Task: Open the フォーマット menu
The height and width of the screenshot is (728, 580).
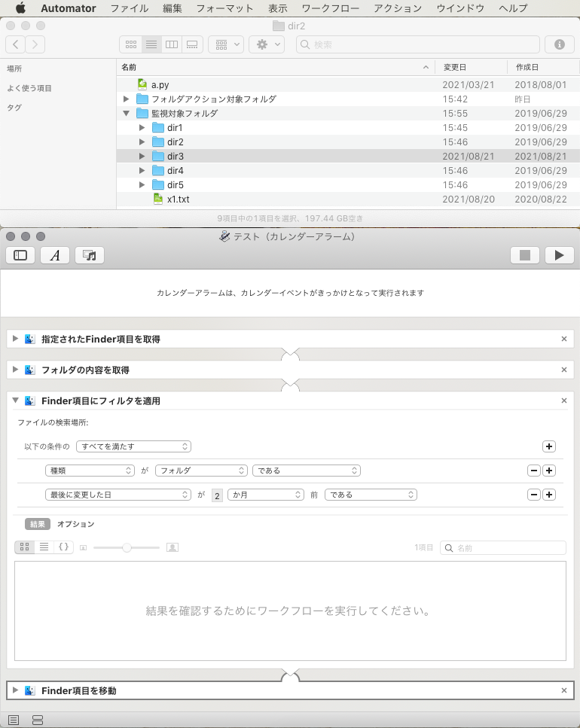Action: pyautogui.click(x=224, y=8)
